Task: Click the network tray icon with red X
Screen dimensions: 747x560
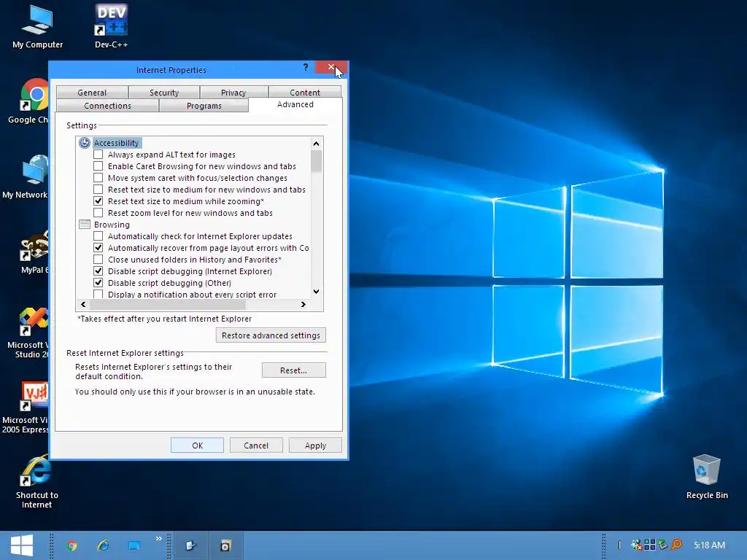Action: pyautogui.click(x=636, y=544)
